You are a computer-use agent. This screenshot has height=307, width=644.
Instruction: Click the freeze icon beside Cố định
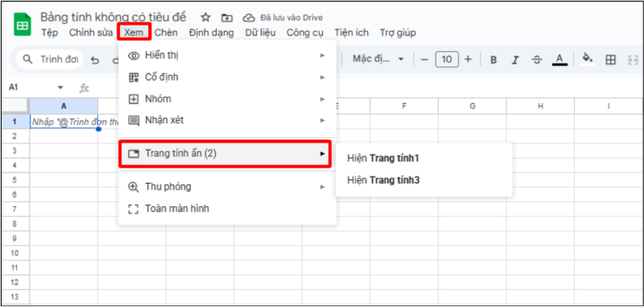click(134, 77)
